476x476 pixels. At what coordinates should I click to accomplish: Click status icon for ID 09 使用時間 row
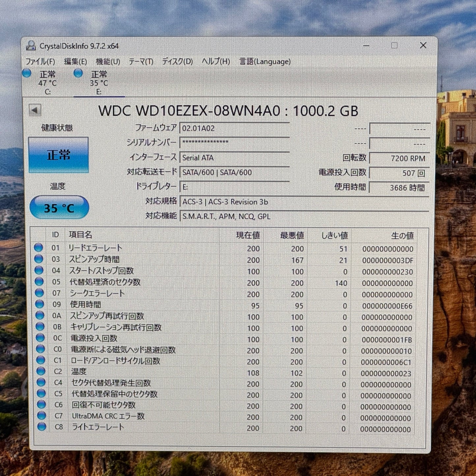(40, 304)
